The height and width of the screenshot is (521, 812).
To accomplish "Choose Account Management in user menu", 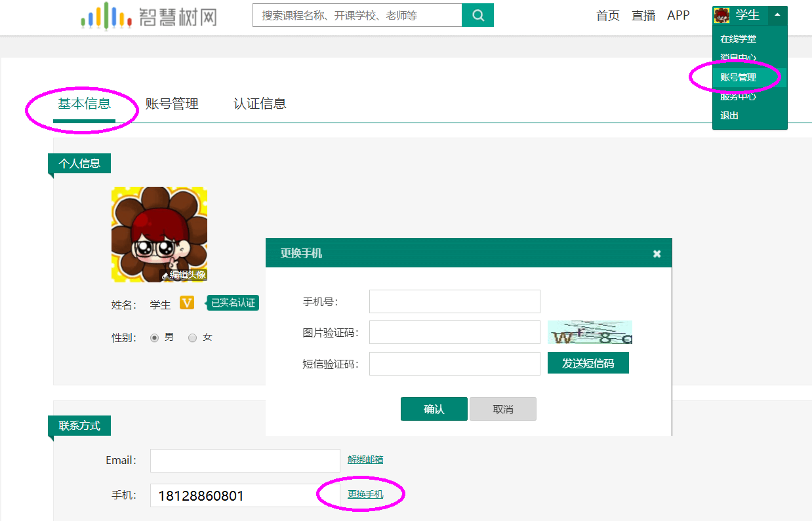I will pyautogui.click(x=738, y=77).
